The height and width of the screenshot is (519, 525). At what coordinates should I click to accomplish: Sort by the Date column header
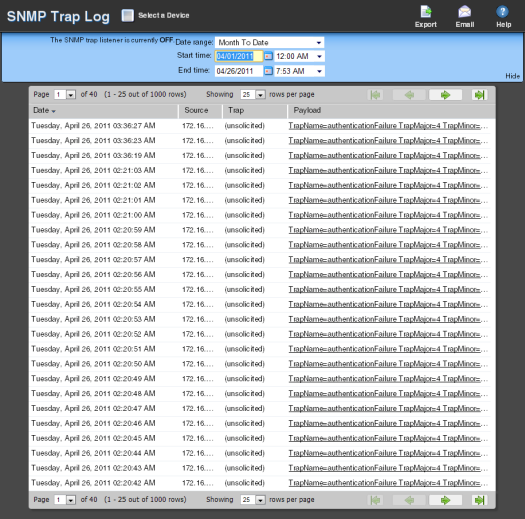(x=104, y=110)
